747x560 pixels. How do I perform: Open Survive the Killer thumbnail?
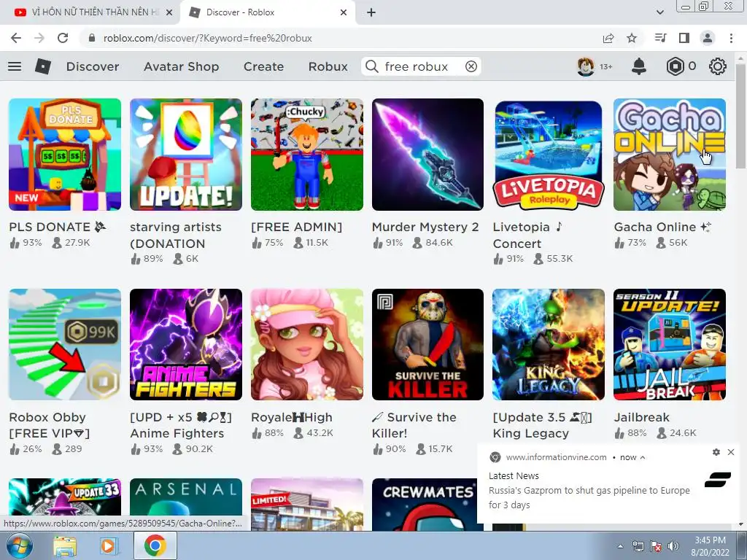tap(427, 344)
